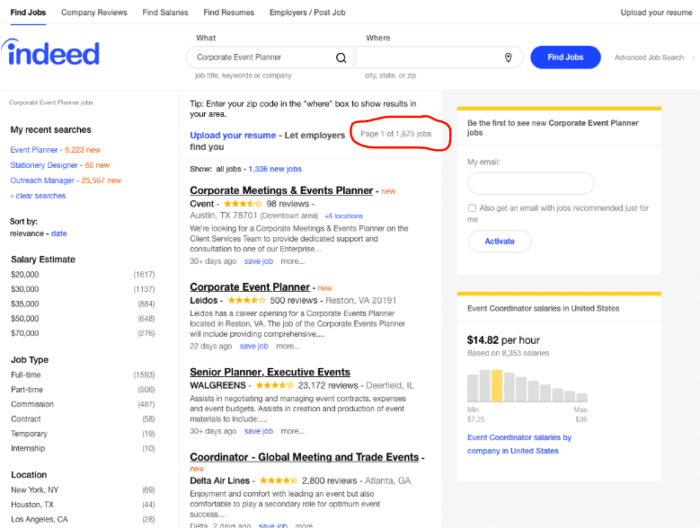Save the Walgreens job
The width and height of the screenshot is (700, 528).
[x=258, y=431]
